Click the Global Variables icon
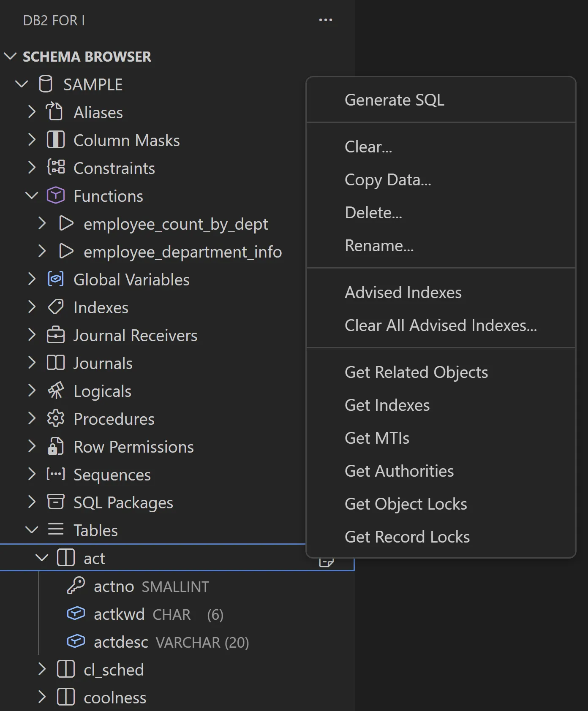This screenshot has width=588, height=711. point(56,280)
